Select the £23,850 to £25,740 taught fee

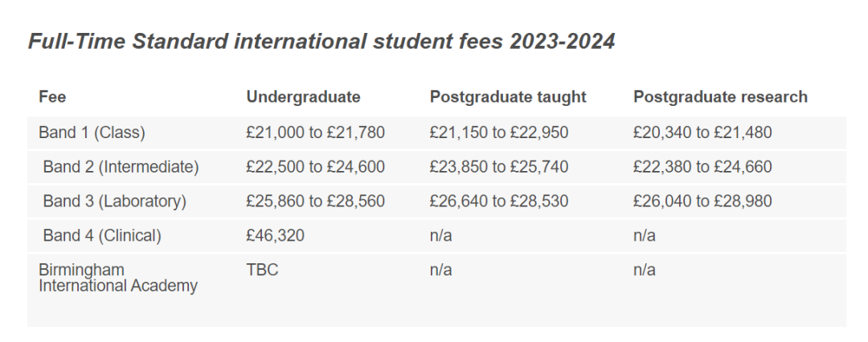499,167
